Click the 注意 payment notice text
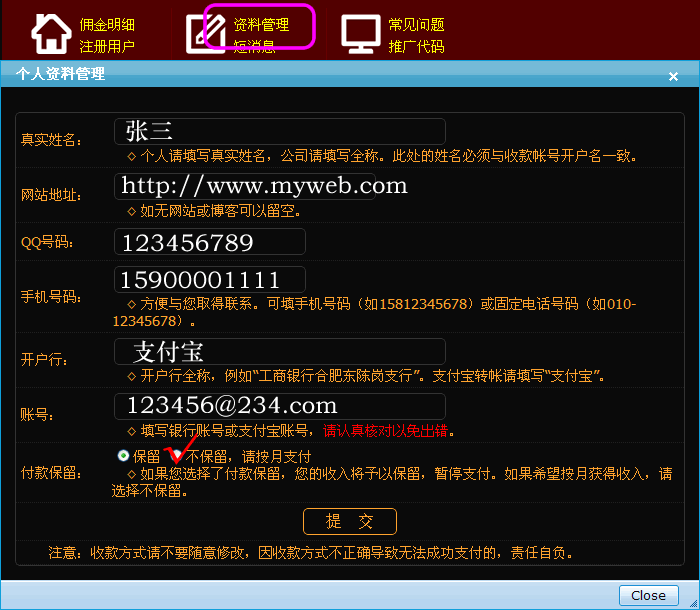This screenshot has width=700, height=610. click(310, 553)
